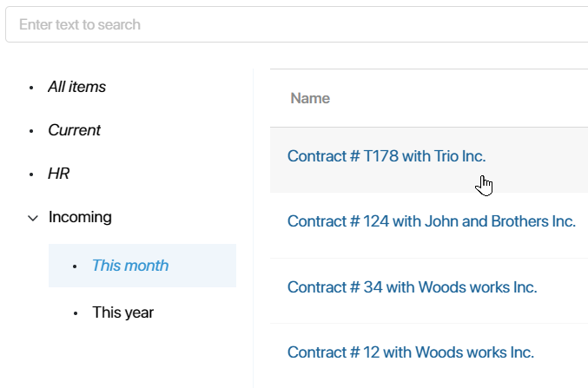Click the bullet marker beside HR
Viewport: 588px width, 388px height.
point(31,174)
